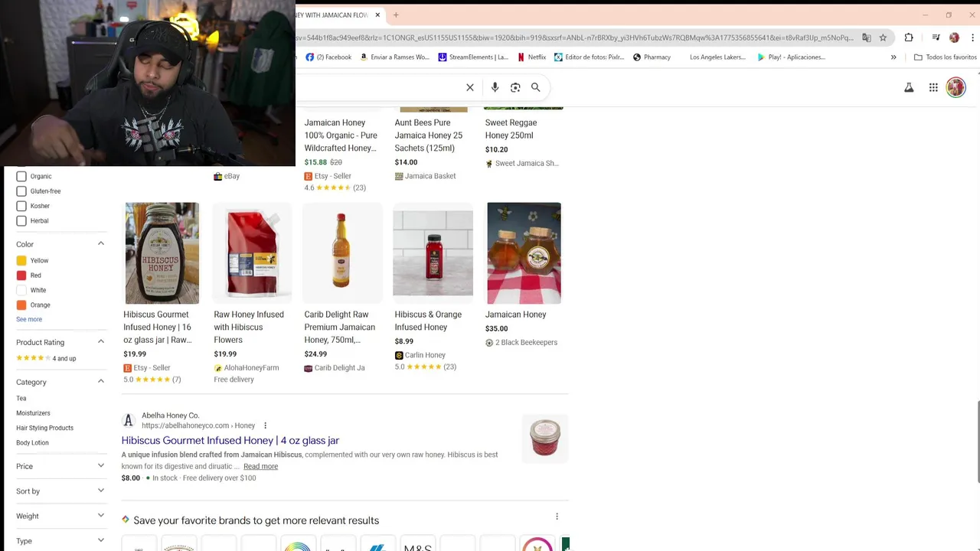Click the page vertical scrollbar
This screenshot has width=980, height=551.
click(x=978, y=441)
